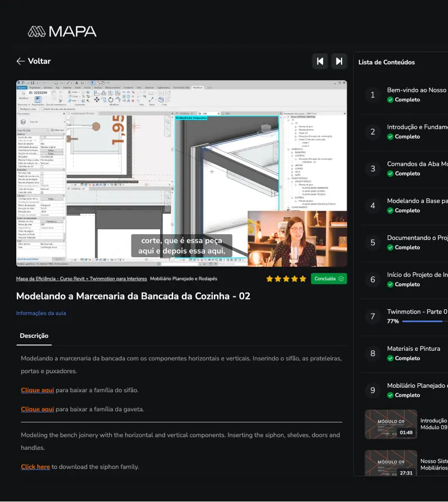This screenshot has height=502, width=448.
Task: Rate the lesson with the fifth star
Action: click(303, 278)
